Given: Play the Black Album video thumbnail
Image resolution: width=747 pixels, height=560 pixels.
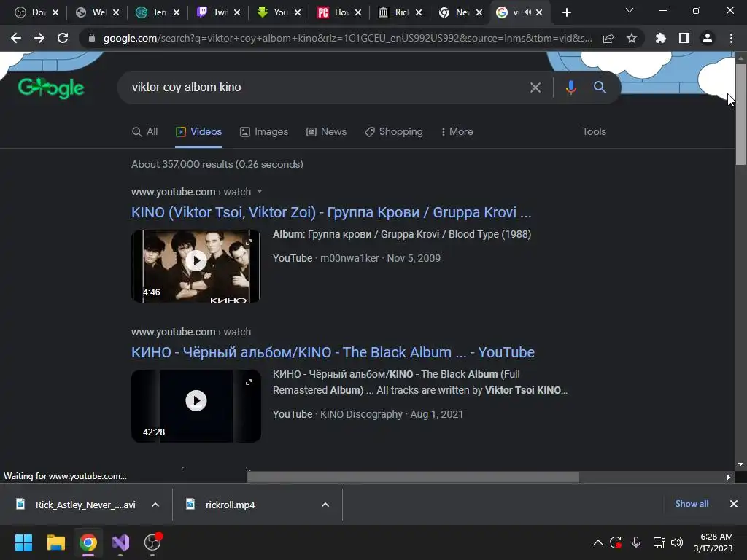Looking at the screenshot, I should 196,401.
